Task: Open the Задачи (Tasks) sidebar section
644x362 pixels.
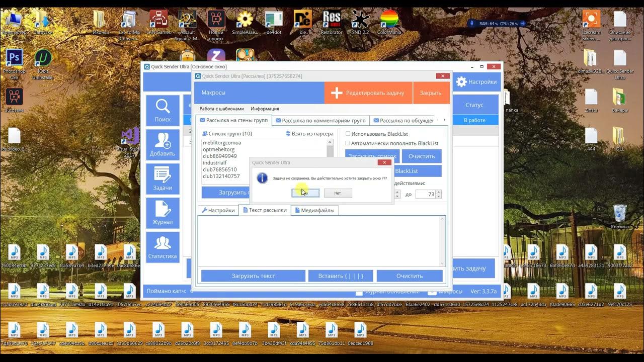Action: click(x=163, y=179)
